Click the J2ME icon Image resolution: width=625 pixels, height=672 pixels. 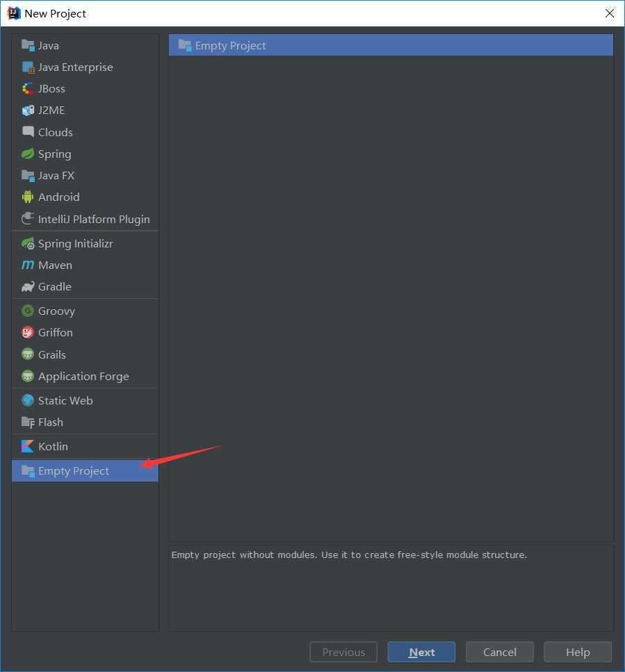click(28, 110)
